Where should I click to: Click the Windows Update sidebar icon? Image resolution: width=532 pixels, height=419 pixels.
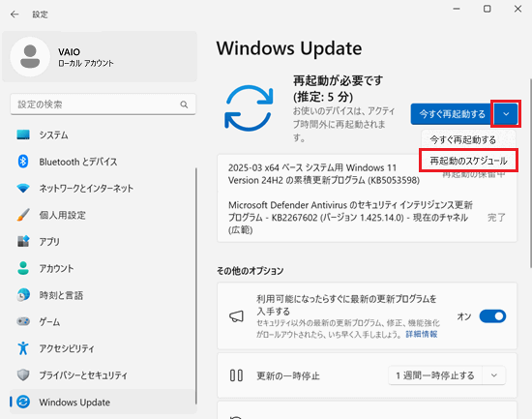pos(23,402)
